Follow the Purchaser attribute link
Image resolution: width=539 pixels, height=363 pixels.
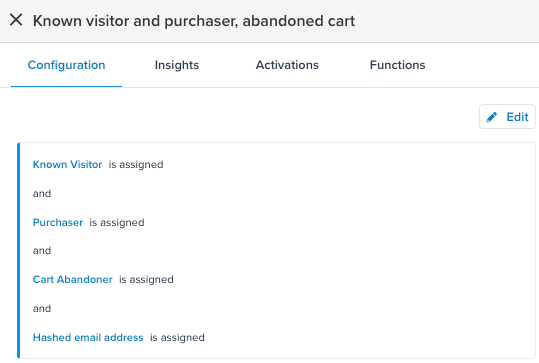pyautogui.click(x=58, y=222)
